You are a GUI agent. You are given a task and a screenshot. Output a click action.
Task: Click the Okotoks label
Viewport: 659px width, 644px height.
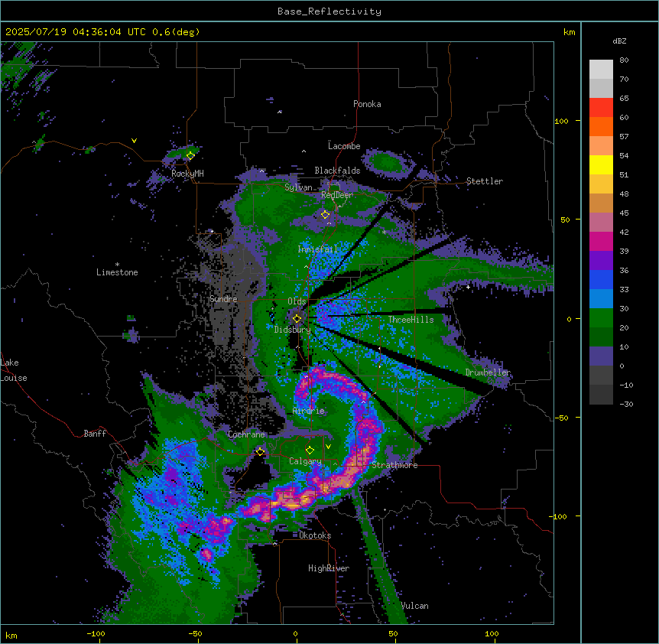pyautogui.click(x=315, y=535)
